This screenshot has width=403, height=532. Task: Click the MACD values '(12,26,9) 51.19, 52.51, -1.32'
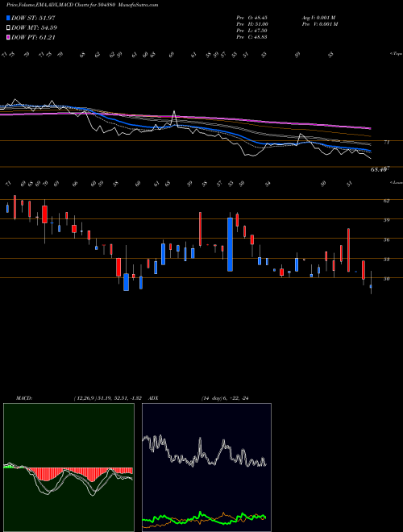(110, 398)
